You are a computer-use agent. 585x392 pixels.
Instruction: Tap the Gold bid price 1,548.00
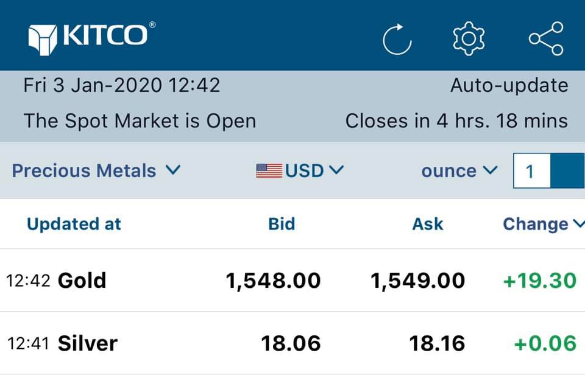click(273, 281)
